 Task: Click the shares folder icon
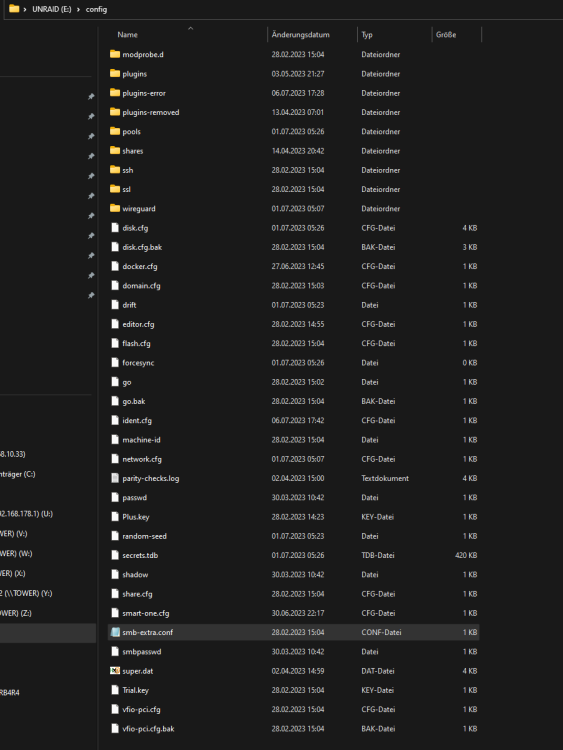point(115,150)
